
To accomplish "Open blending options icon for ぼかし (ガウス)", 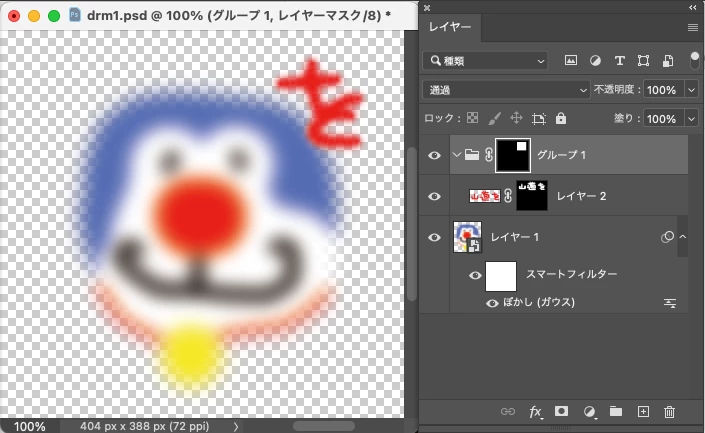I will [670, 304].
